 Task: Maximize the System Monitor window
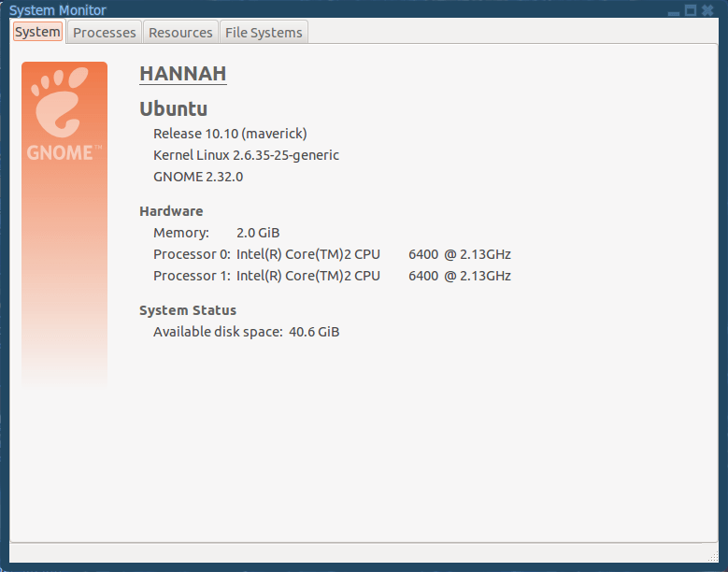691,10
